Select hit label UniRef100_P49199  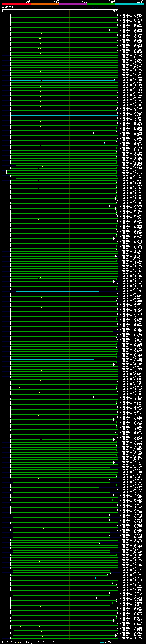(131, 53)
